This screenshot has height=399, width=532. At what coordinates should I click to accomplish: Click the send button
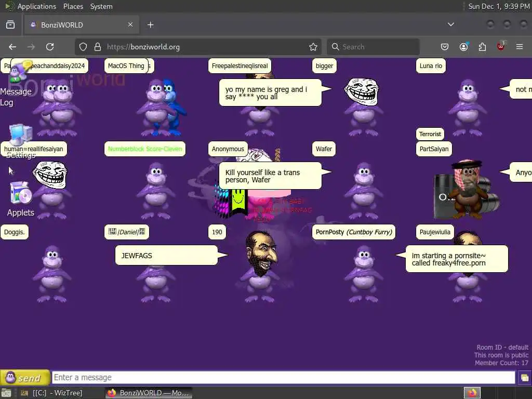25,377
